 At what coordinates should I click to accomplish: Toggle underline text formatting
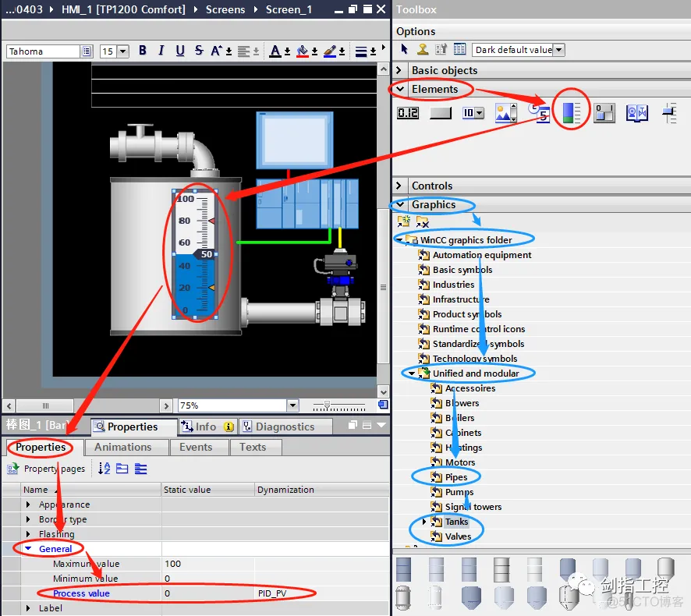[x=180, y=51]
